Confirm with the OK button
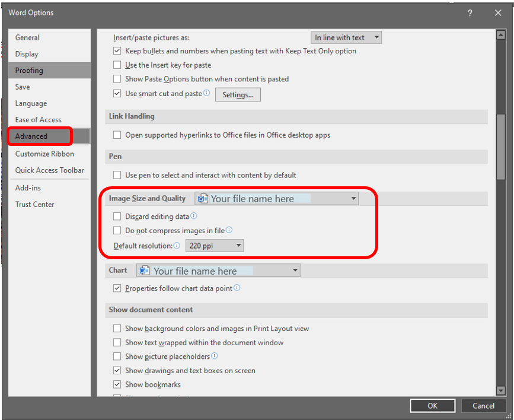This screenshot has width=514, height=420. tap(432, 406)
